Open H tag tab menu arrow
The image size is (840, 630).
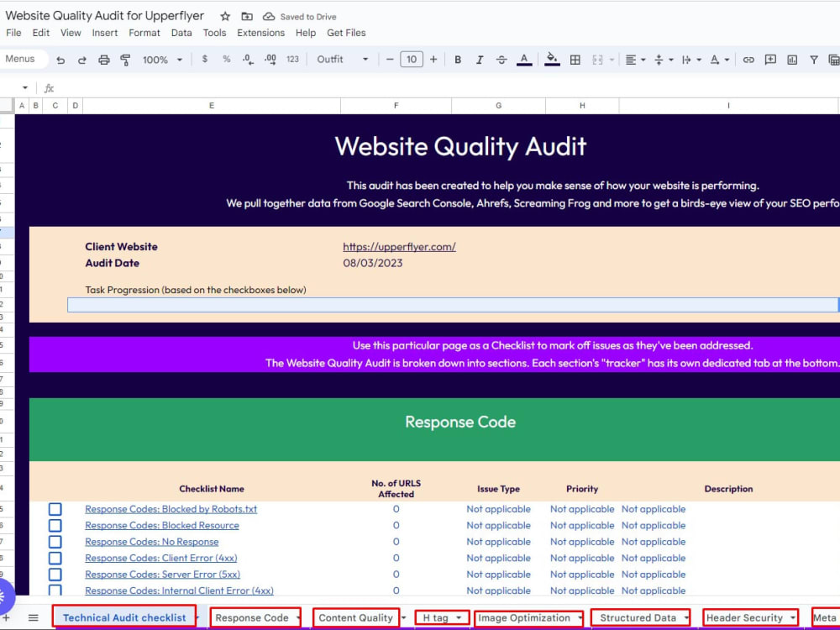[x=459, y=617]
